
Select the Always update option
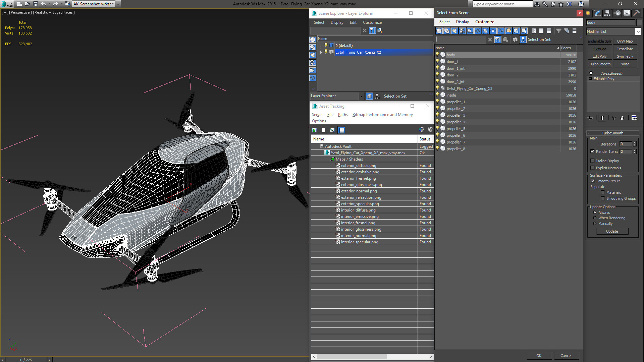[595, 213]
